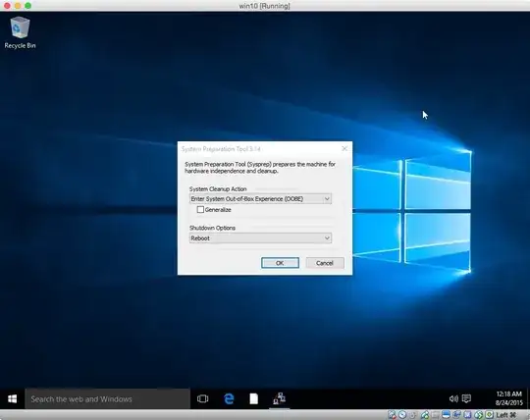Open the white file taskbar icon

tap(254, 399)
